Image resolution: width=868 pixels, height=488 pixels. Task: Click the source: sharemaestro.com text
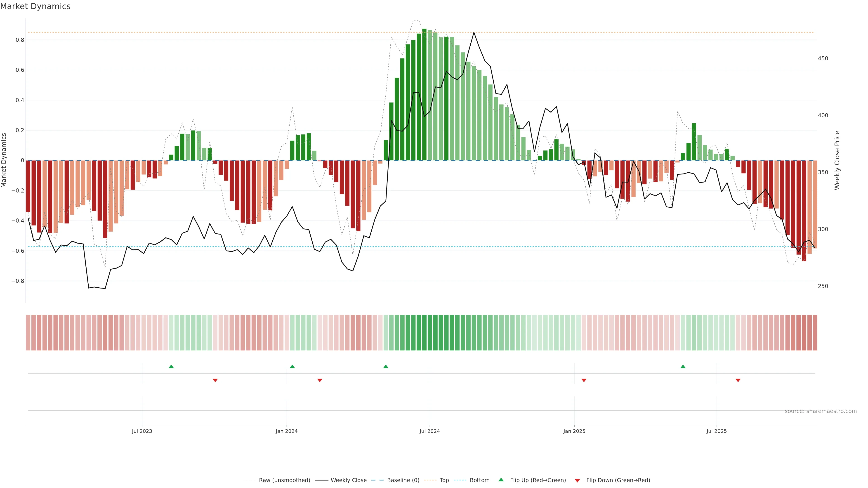821,411
